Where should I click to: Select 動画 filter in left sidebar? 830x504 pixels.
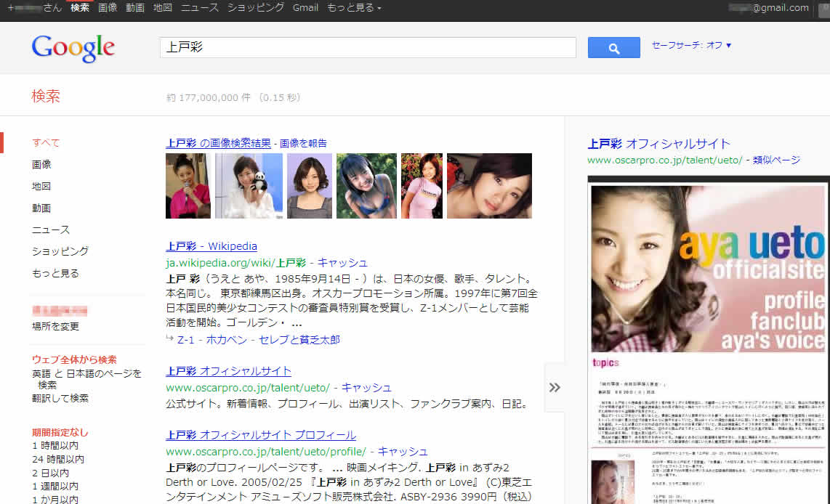click(41, 208)
